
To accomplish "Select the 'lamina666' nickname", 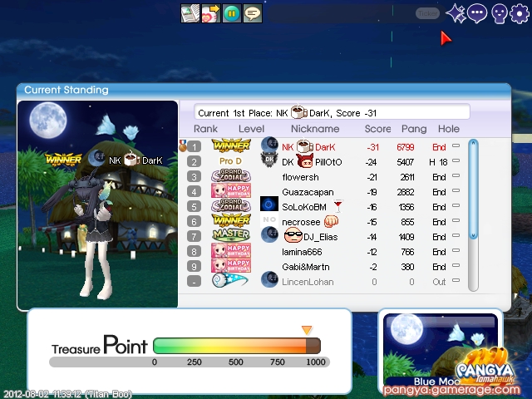I will (302, 252).
